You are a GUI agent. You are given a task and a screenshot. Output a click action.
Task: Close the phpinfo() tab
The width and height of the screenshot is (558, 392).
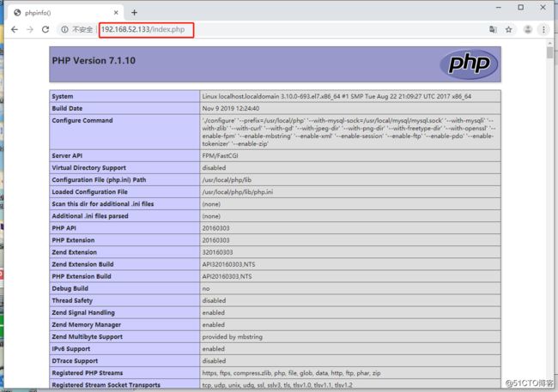116,13
